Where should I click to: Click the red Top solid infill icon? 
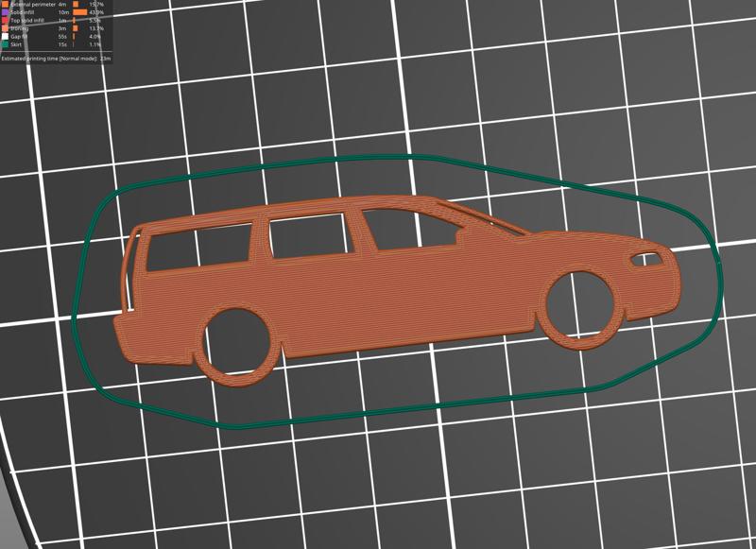(6, 20)
